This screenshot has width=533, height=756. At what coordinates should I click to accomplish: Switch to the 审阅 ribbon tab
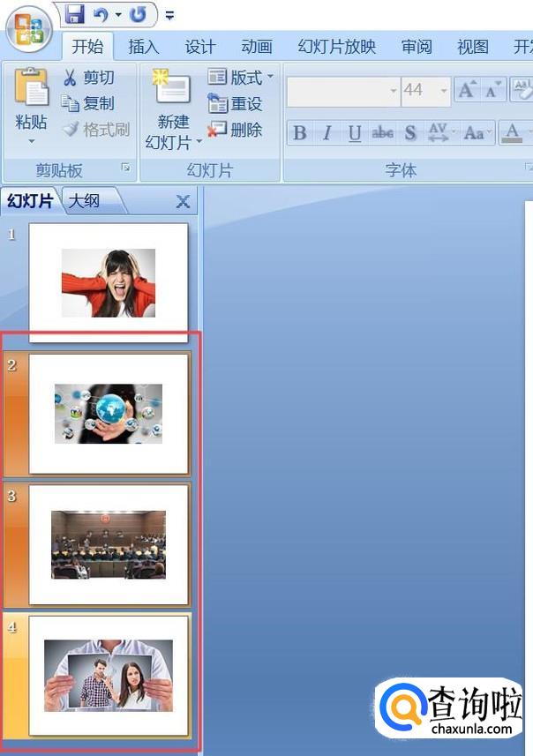417,47
